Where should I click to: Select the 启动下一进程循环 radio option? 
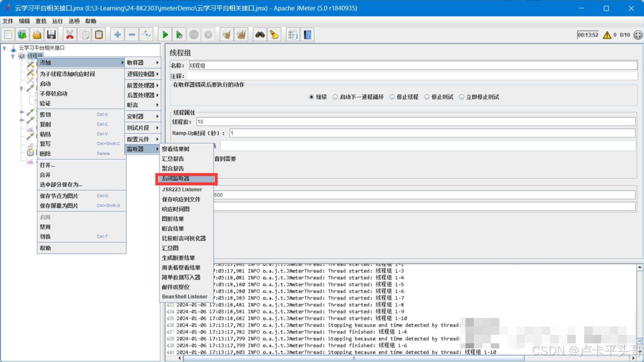tap(335, 97)
